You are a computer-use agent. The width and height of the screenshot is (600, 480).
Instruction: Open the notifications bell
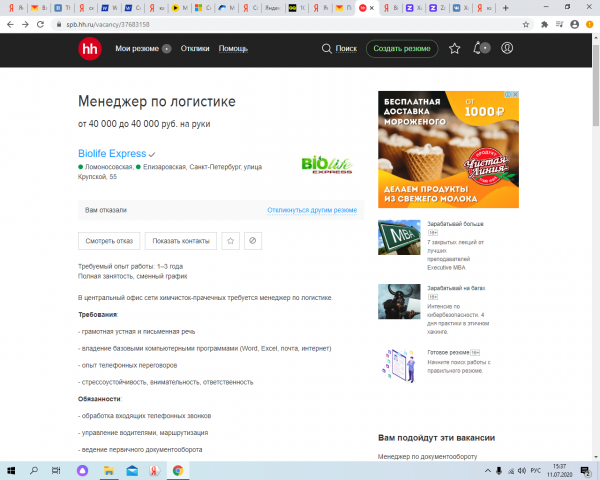point(481,48)
